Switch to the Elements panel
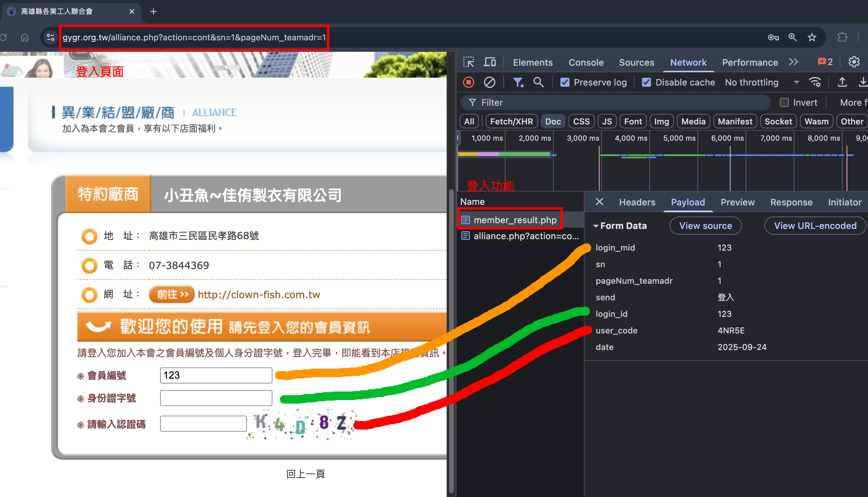The width and height of the screenshot is (868, 497). (x=533, y=62)
